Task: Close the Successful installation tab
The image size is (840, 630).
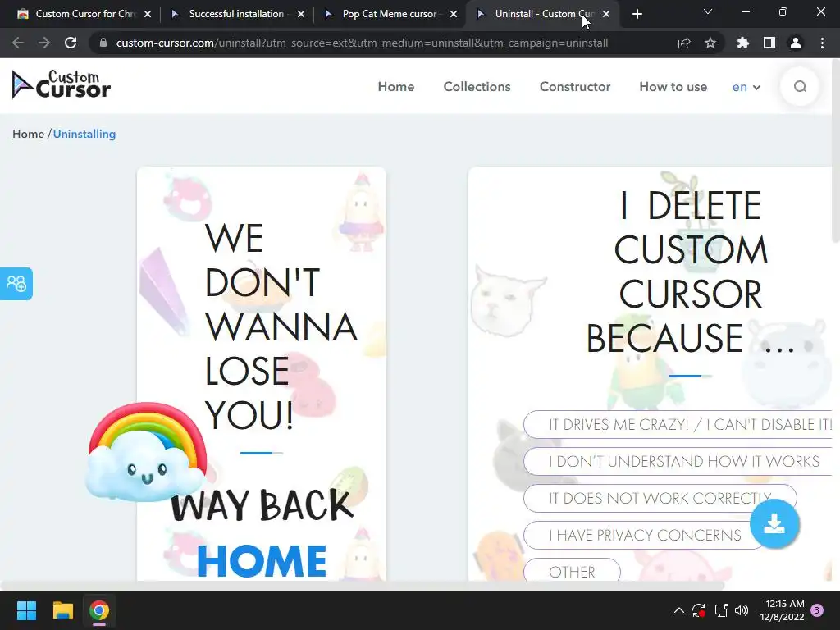Action: [301, 15]
